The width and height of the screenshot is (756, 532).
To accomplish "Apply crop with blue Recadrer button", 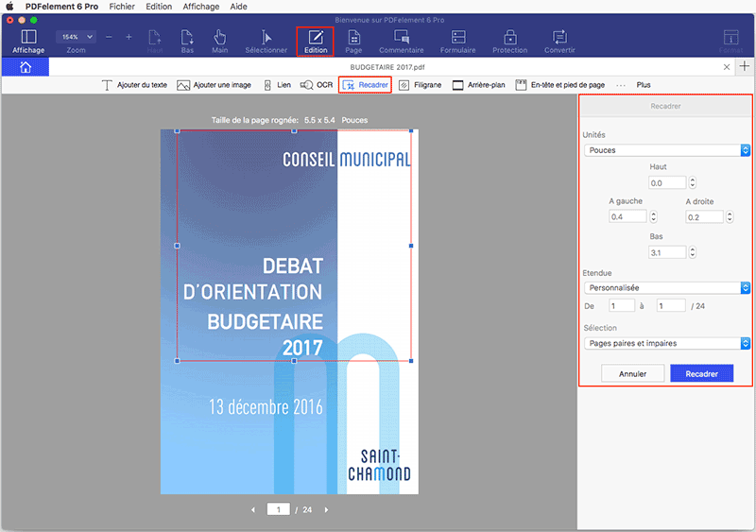I will (701, 374).
